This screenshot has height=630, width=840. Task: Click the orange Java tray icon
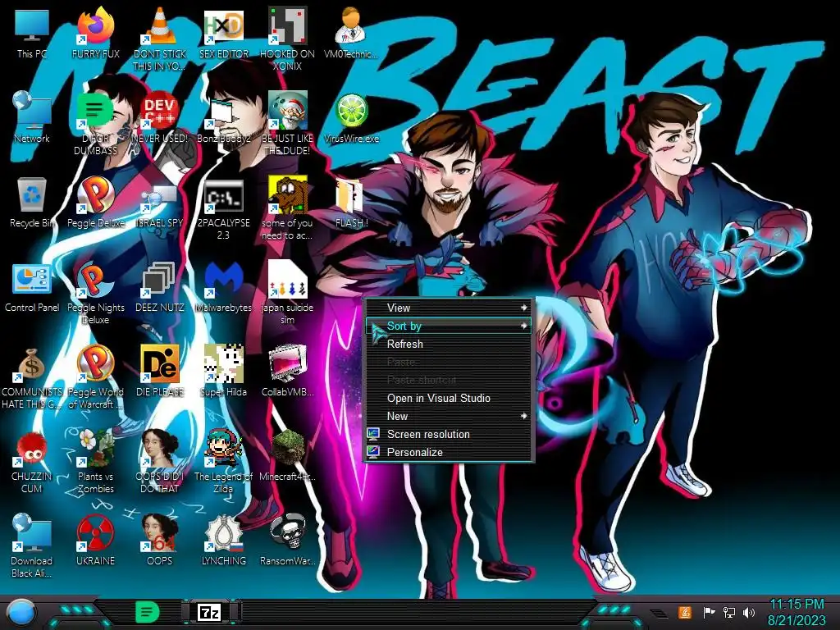(685, 612)
